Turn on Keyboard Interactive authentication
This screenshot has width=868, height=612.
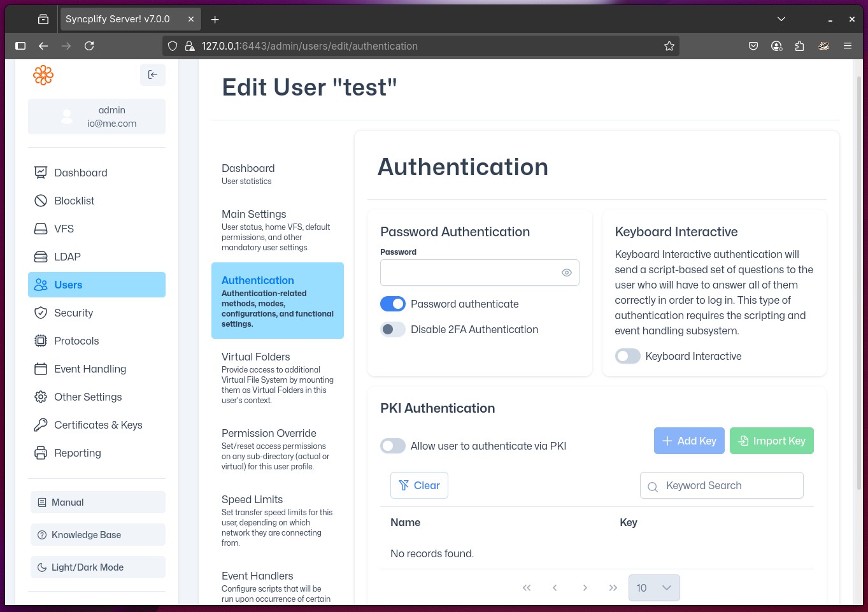point(627,356)
